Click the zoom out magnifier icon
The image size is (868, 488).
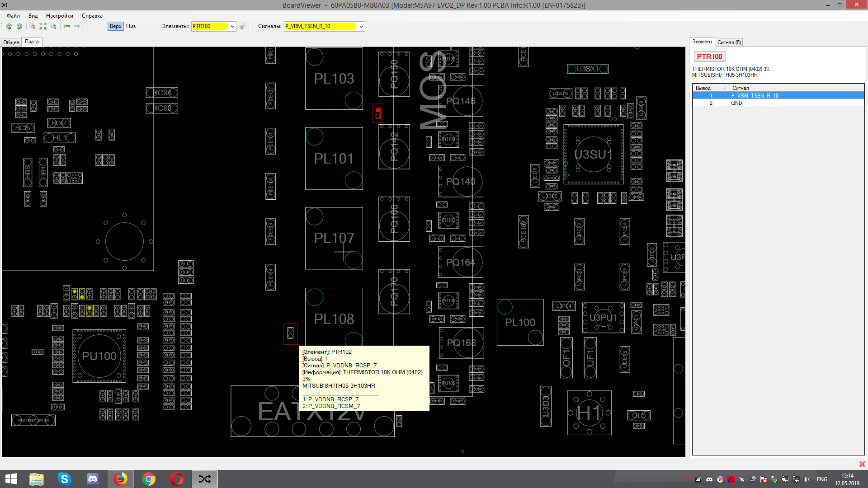click(x=33, y=26)
